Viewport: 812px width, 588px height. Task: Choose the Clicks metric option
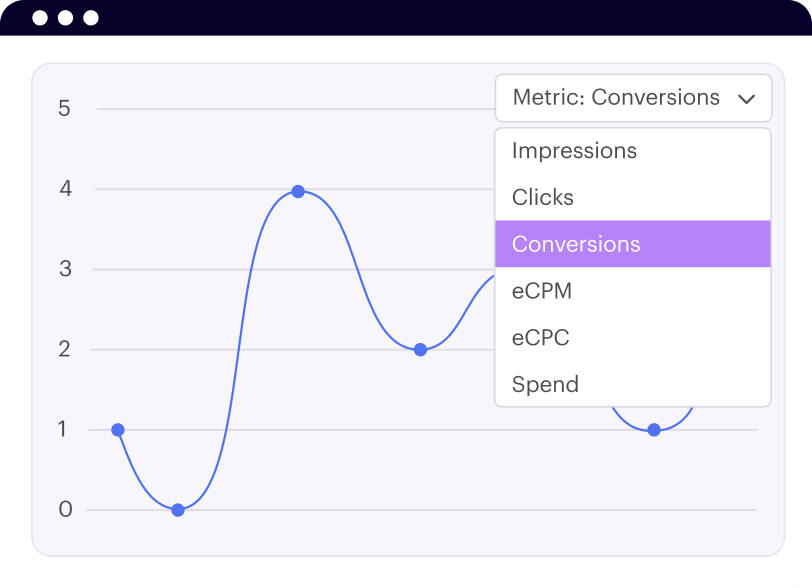click(x=543, y=198)
